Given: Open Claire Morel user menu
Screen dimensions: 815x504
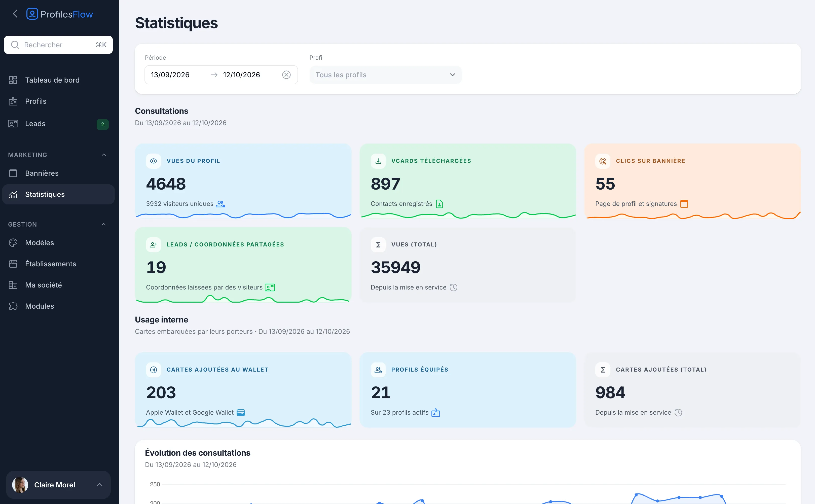Looking at the screenshot, I should click(58, 485).
